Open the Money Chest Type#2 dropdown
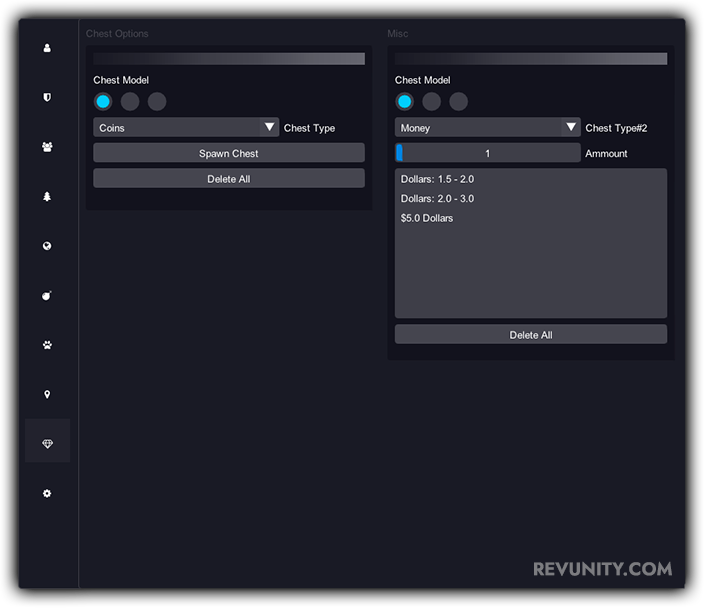704x608 pixels. [x=487, y=128]
